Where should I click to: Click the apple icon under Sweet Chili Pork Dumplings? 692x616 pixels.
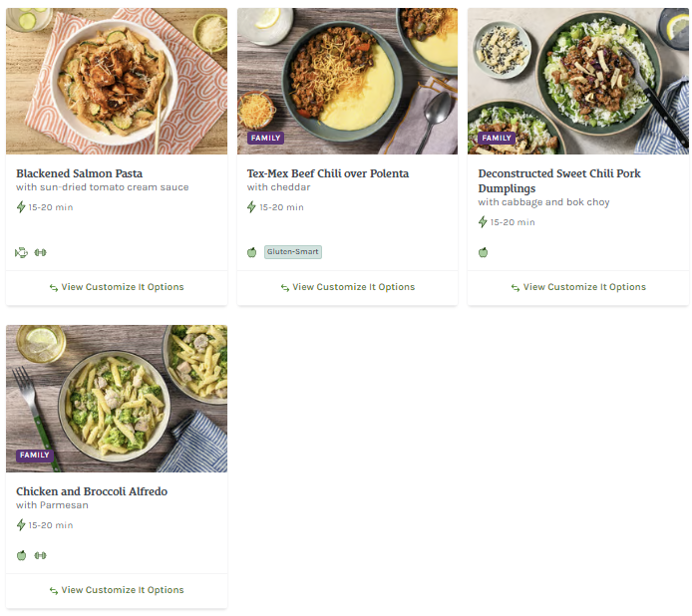click(484, 252)
